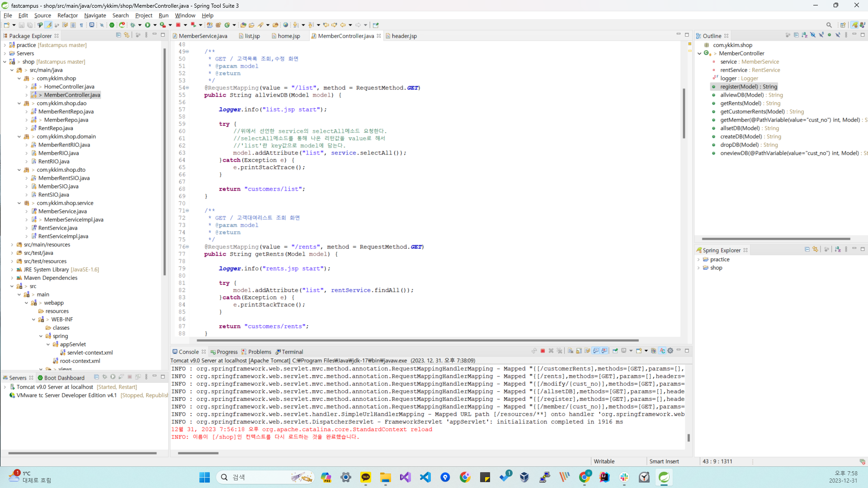Click the editor vertical scrollbar
Viewport: 868px width, 488px height.
[x=684, y=113]
